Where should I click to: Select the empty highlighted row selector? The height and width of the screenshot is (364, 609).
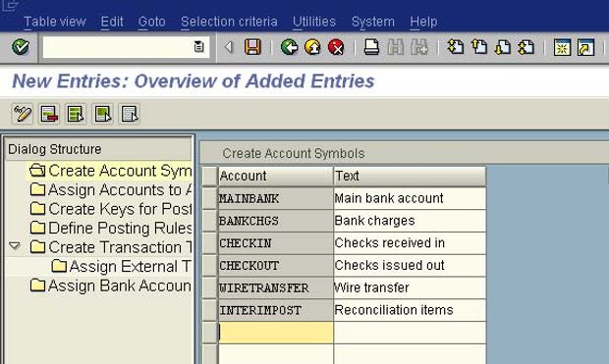click(210, 333)
